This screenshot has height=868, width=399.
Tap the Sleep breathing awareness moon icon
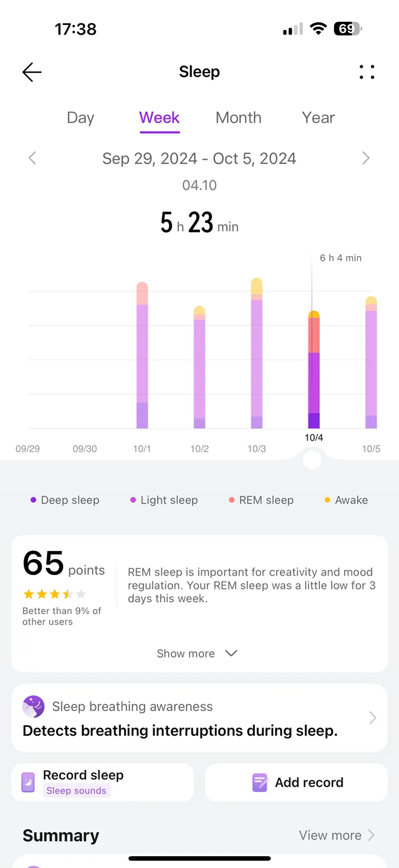pyautogui.click(x=34, y=706)
